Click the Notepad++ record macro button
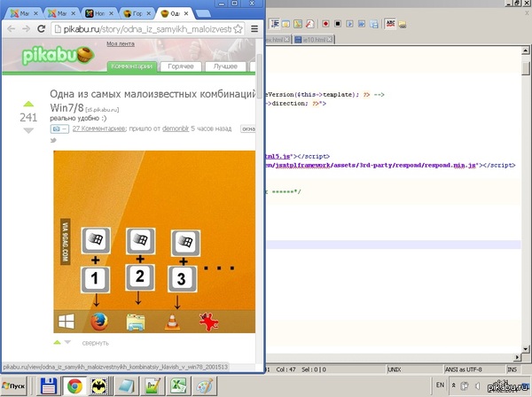The image size is (532, 397). pos(325,24)
